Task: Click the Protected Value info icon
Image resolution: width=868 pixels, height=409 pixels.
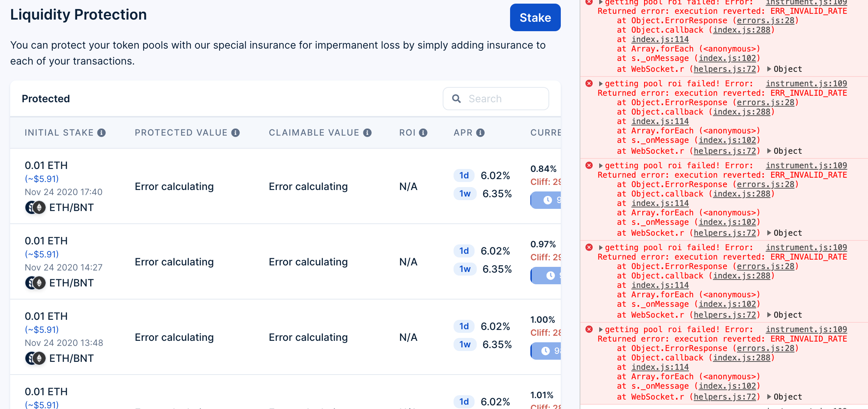Action: pos(236,132)
